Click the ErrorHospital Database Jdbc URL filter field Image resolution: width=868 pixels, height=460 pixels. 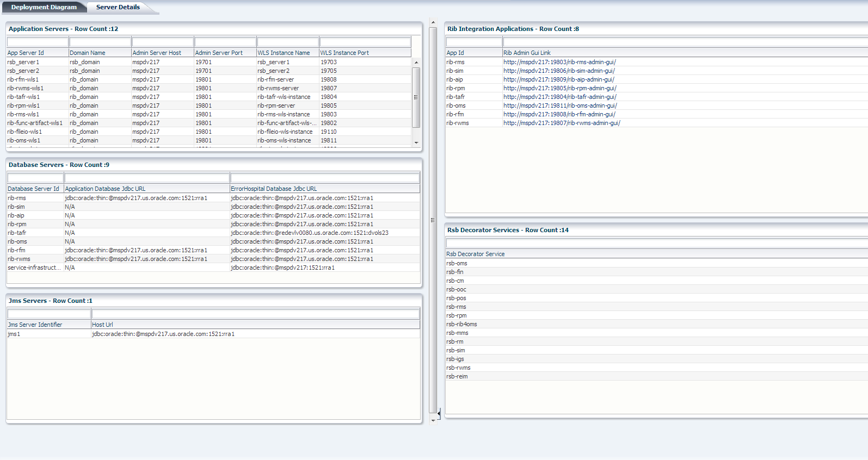[325, 178]
